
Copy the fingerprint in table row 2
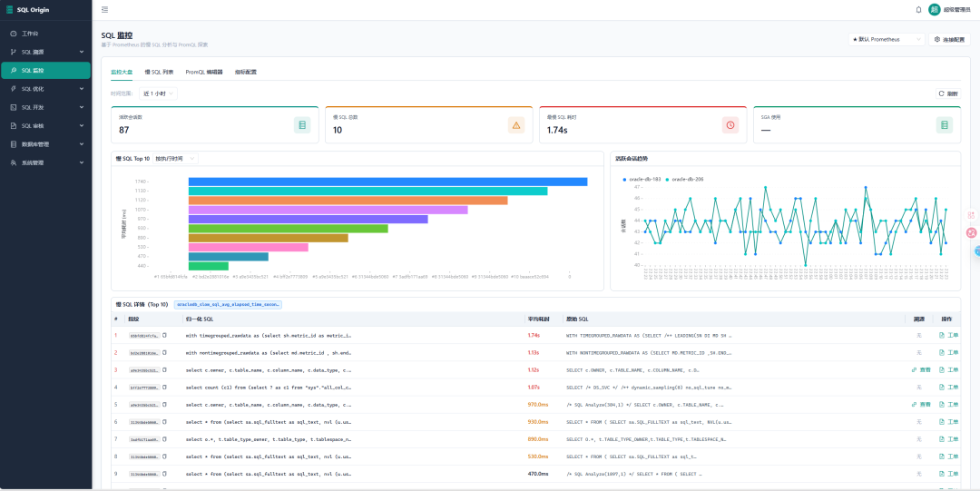tap(164, 353)
